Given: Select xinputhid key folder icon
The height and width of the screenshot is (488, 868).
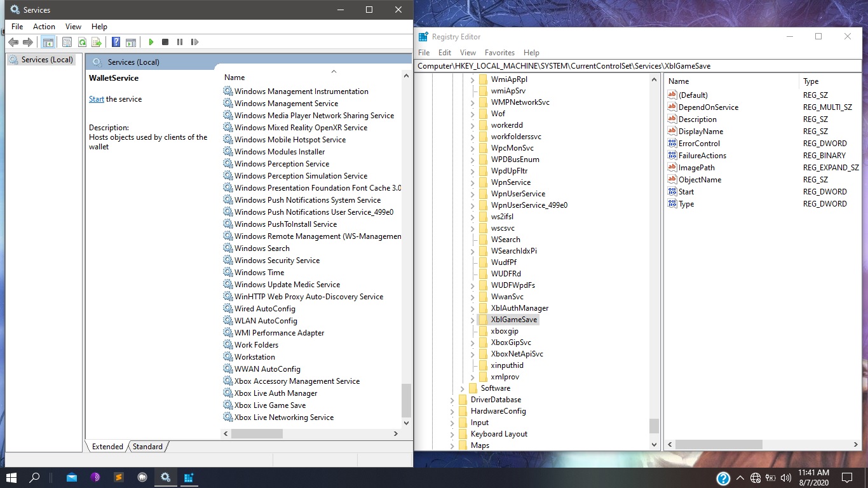Looking at the screenshot, I should coord(483,365).
